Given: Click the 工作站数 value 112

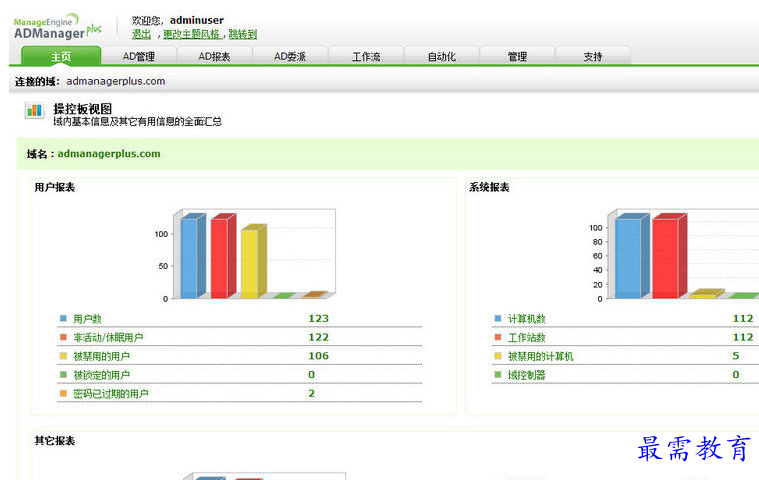Looking at the screenshot, I should (x=743, y=337).
